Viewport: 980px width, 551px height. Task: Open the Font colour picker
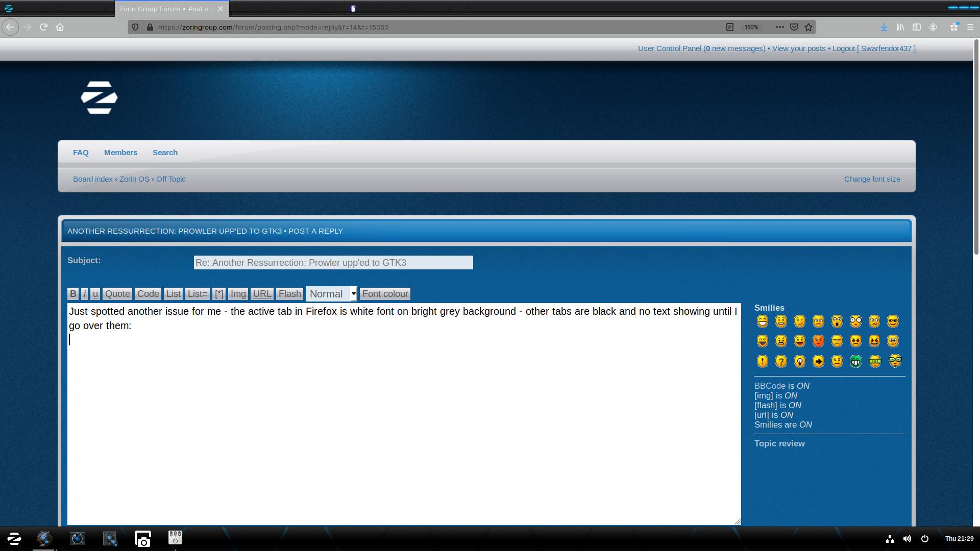click(x=385, y=293)
